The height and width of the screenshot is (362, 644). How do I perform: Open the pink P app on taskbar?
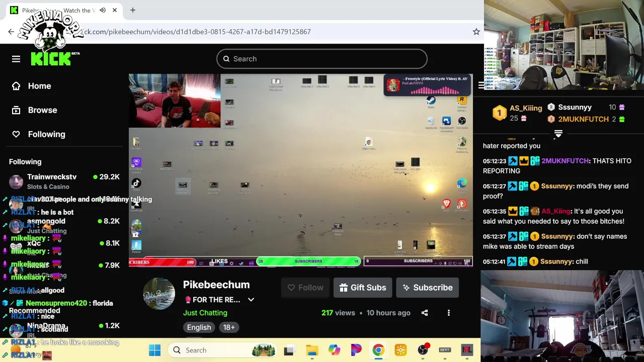356,350
